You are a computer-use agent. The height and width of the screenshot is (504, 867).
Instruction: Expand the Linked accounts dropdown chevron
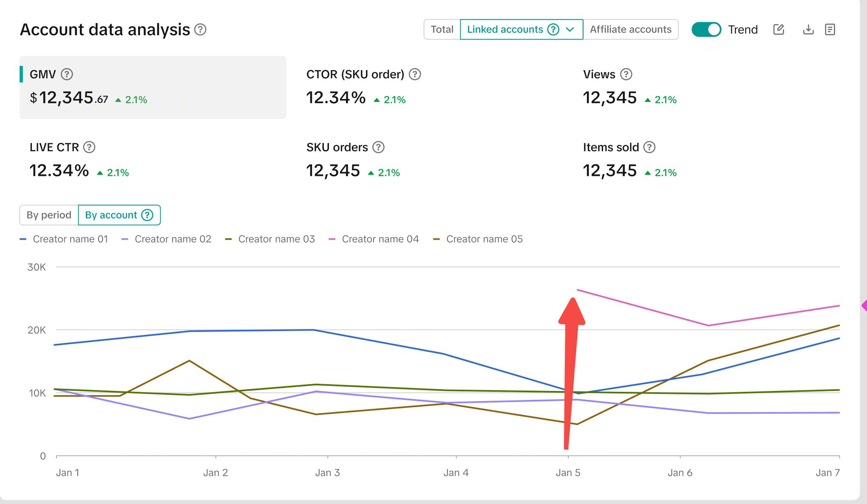tap(570, 29)
